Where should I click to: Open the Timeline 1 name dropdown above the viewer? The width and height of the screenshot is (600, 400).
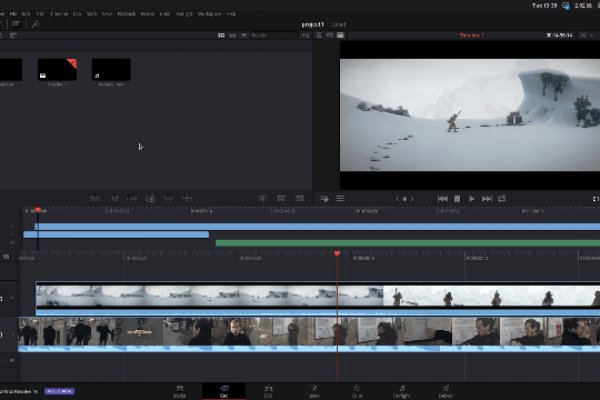[x=472, y=35]
